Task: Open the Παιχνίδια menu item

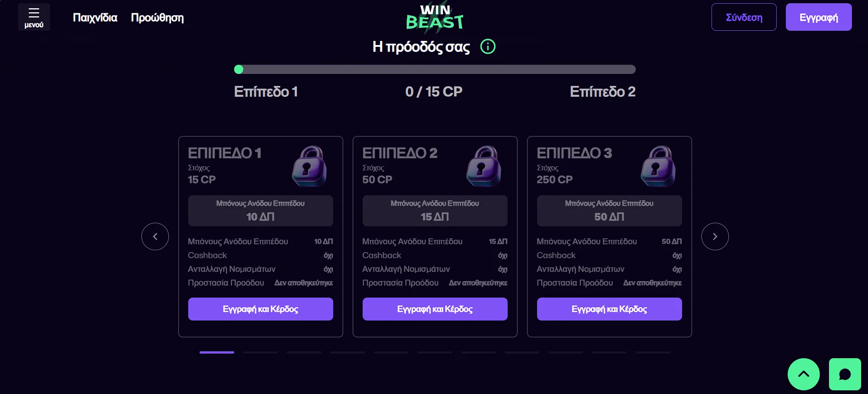Action: (95, 17)
